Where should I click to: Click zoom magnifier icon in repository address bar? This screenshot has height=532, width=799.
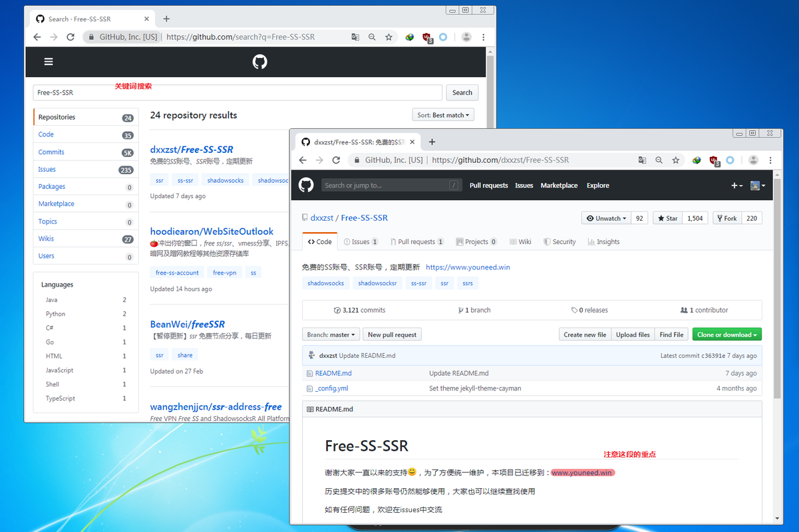coord(659,160)
